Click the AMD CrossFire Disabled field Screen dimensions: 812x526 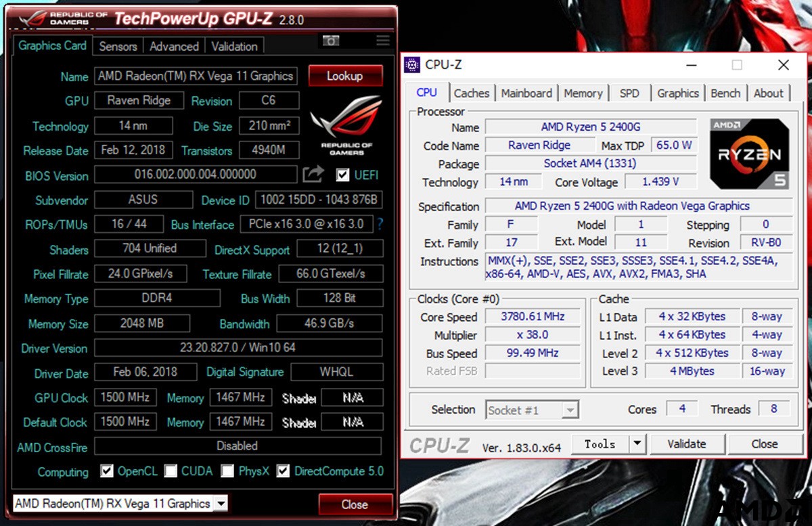(x=238, y=446)
